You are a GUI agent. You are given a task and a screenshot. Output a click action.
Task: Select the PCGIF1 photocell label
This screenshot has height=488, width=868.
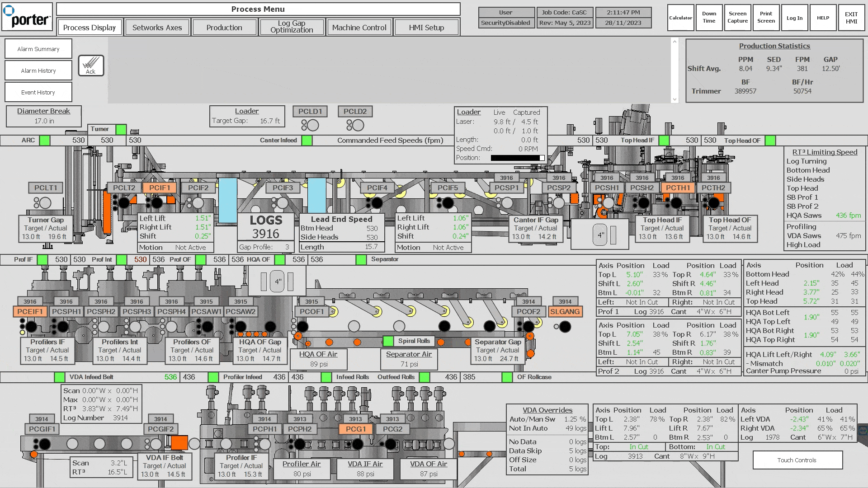tap(42, 429)
